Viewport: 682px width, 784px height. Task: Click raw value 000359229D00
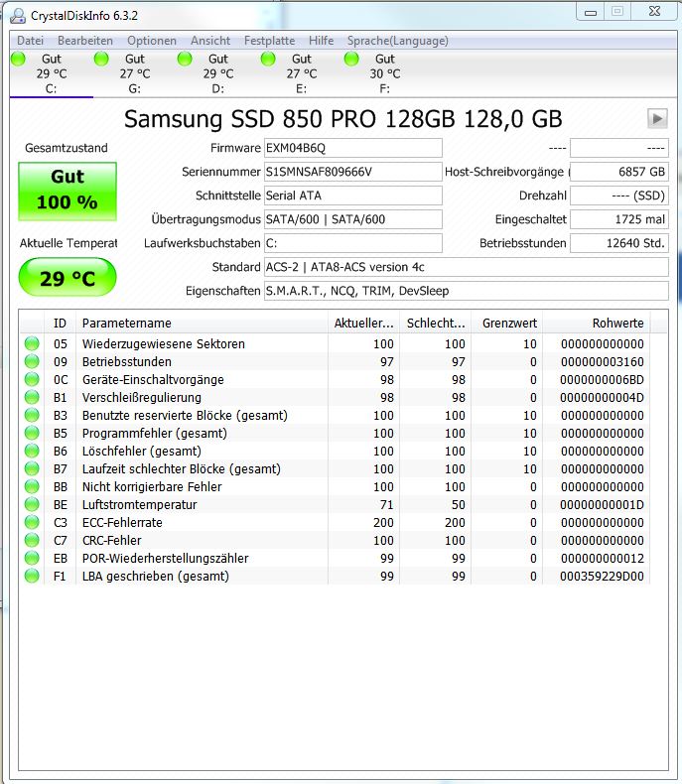pyautogui.click(x=602, y=576)
